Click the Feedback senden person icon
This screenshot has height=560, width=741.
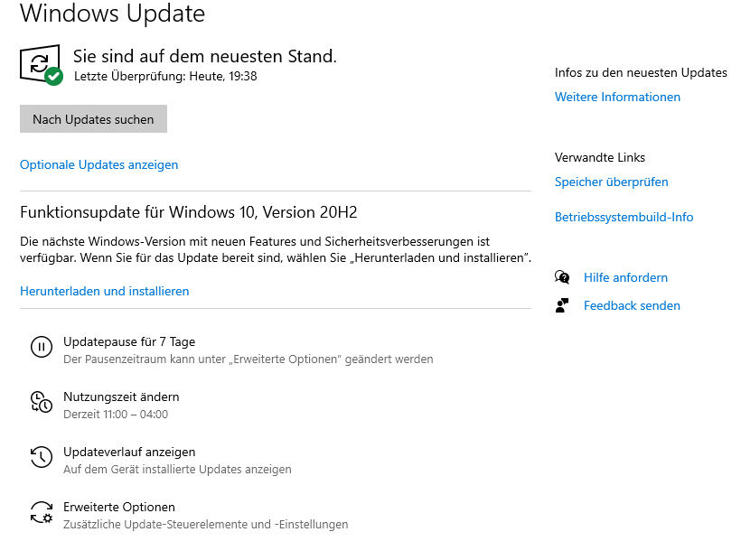(562, 305)
